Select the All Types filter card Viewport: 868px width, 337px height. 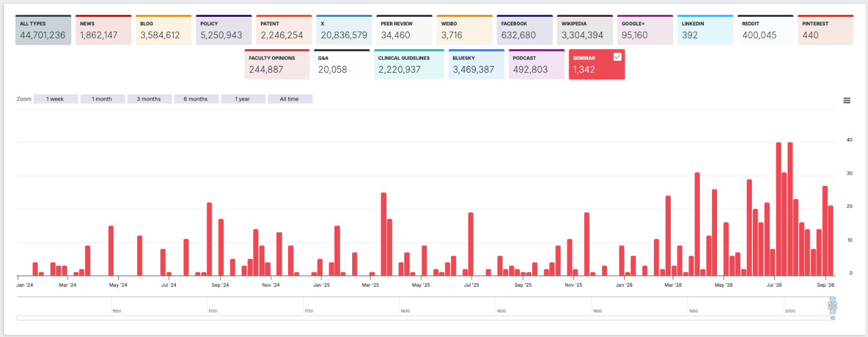(43, 30)
